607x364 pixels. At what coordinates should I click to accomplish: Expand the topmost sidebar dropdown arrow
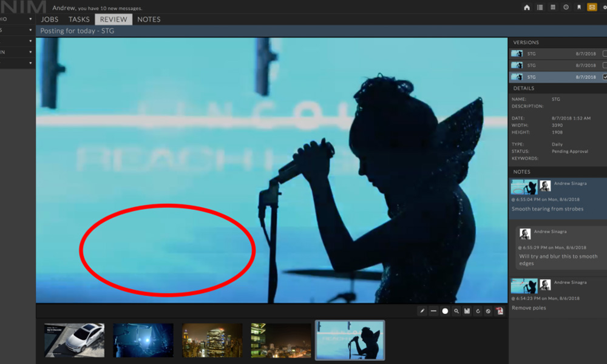pyautogui.click(x=30, y=19)
